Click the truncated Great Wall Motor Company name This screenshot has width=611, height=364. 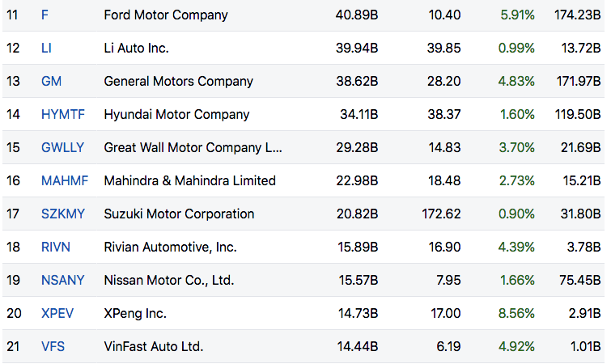[193, 148]
